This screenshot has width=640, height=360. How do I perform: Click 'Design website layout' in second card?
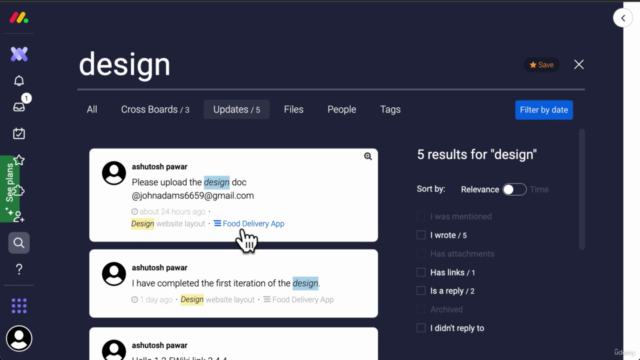[217, 300]
